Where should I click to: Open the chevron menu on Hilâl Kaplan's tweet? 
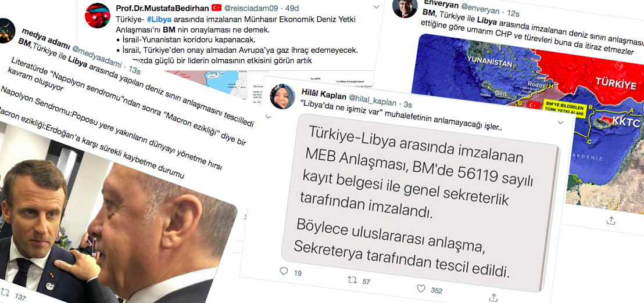pyautogui.click(x=560, y=122)
